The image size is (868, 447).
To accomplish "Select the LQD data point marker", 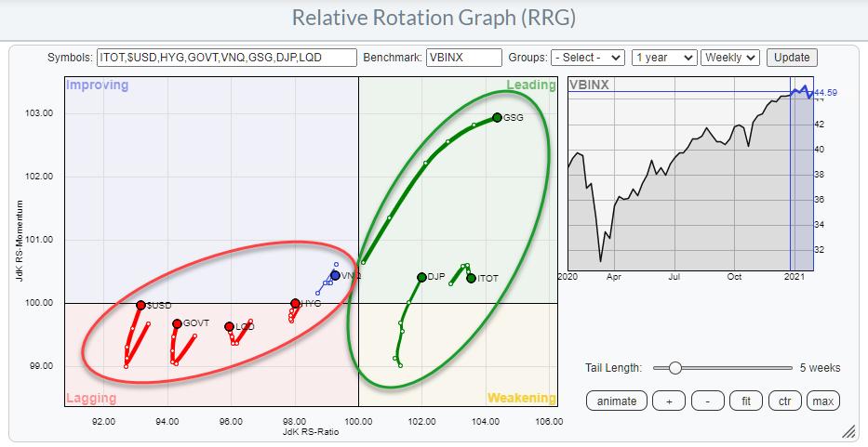I will pos(230,326).
